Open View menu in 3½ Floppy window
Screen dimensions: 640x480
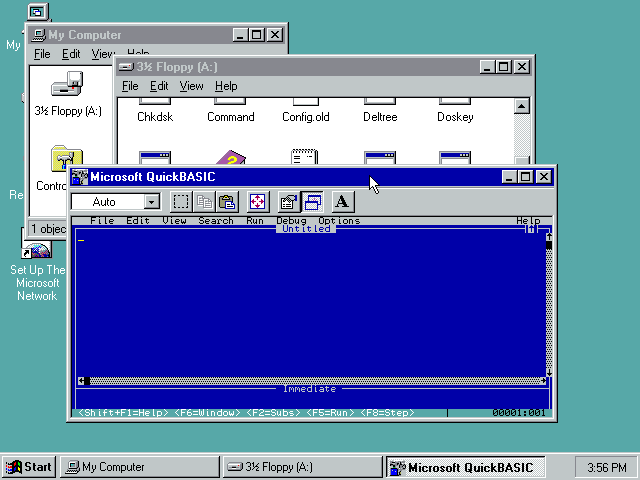(x=191, y=86)
